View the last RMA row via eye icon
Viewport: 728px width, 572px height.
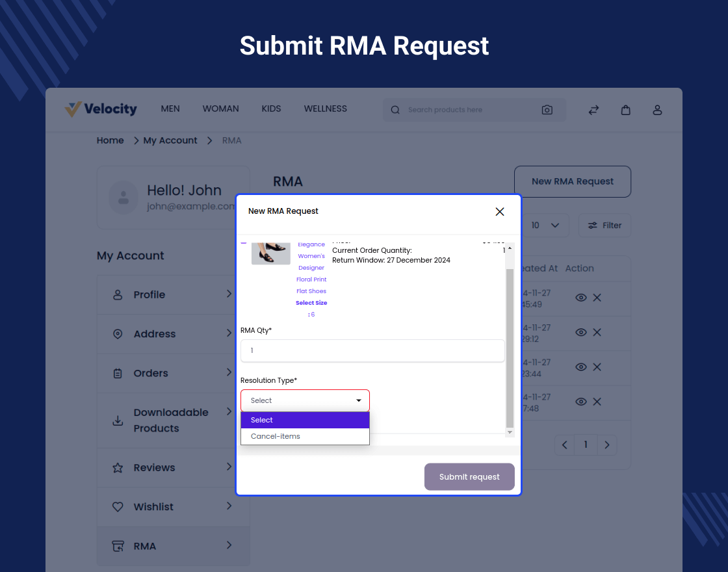pyautogui.click(x=581, y=402)
